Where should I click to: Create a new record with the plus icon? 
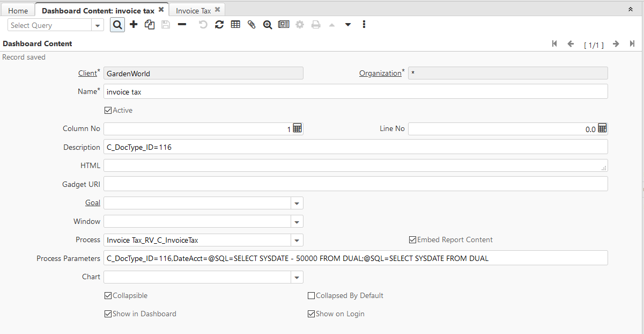[x=133, y=24]
